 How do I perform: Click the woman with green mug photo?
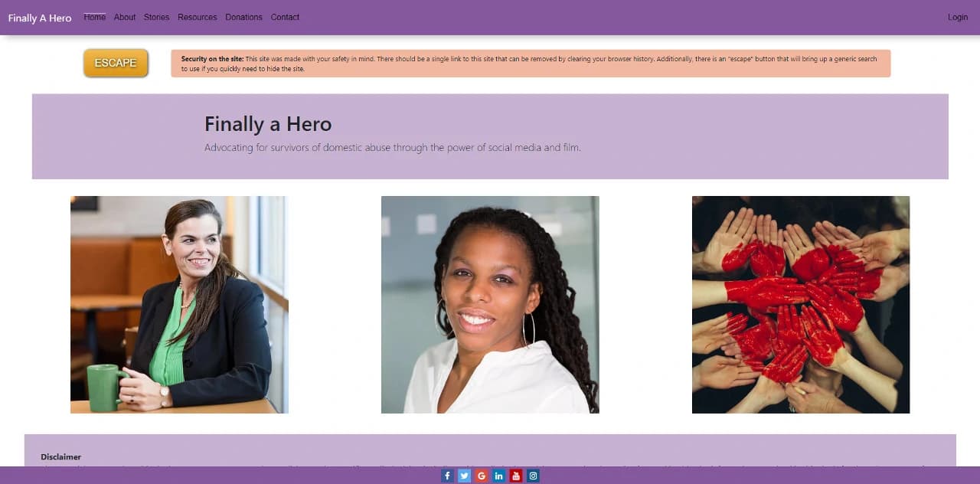(x=179, y=305)
